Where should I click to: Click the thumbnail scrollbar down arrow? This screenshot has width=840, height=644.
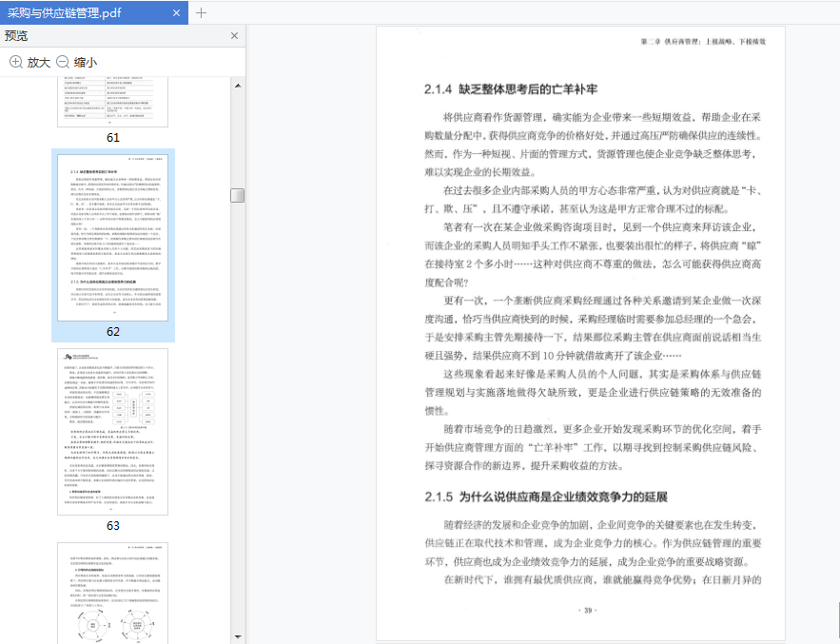237,636
